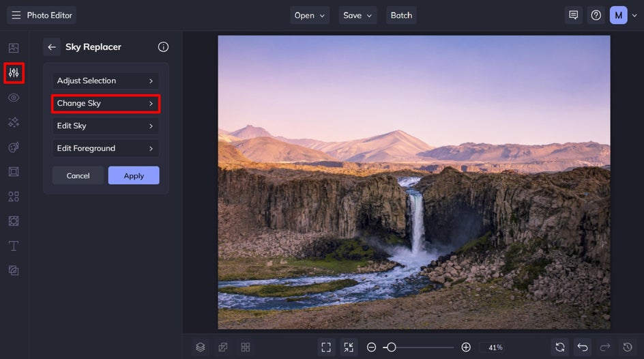Open the Overlays sidebar icon at bottom
The image size is (644, 359).
click(14, 270)
